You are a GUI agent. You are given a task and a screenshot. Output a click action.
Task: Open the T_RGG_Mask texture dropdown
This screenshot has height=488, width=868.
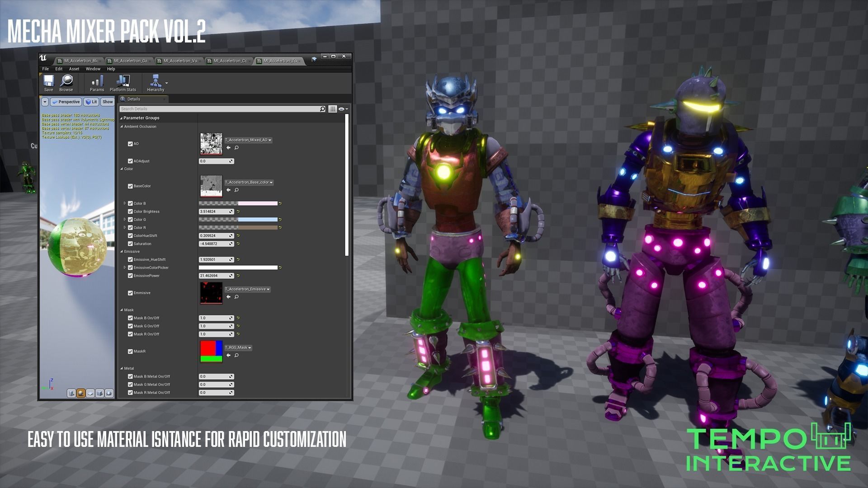tap(238, 348)
